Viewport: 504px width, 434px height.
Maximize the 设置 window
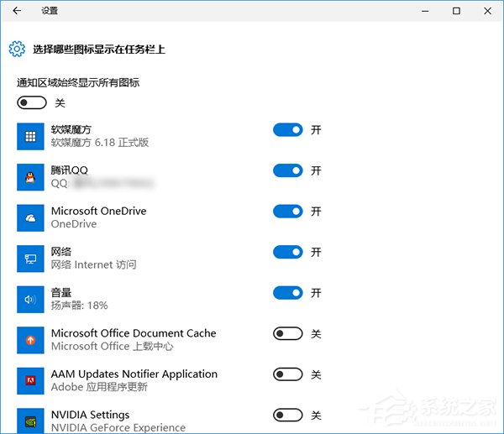pyautogui.click(x=456, y=11)
